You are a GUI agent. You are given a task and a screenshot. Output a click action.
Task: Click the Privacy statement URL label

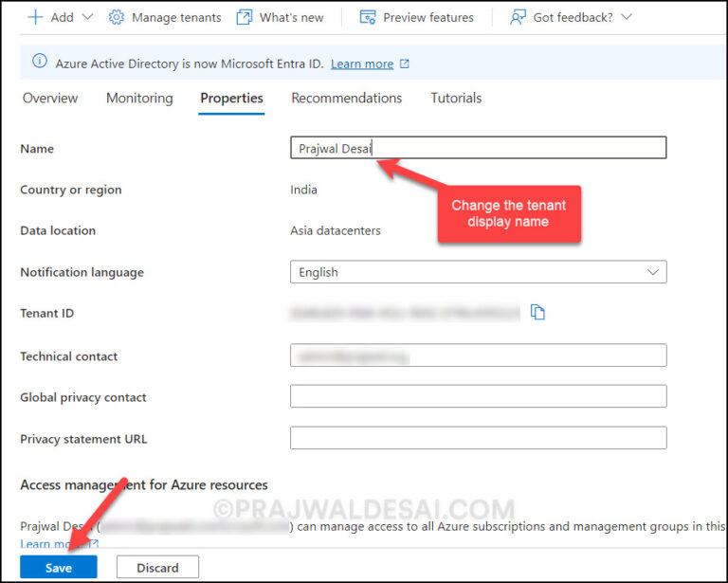pos(83,439)
